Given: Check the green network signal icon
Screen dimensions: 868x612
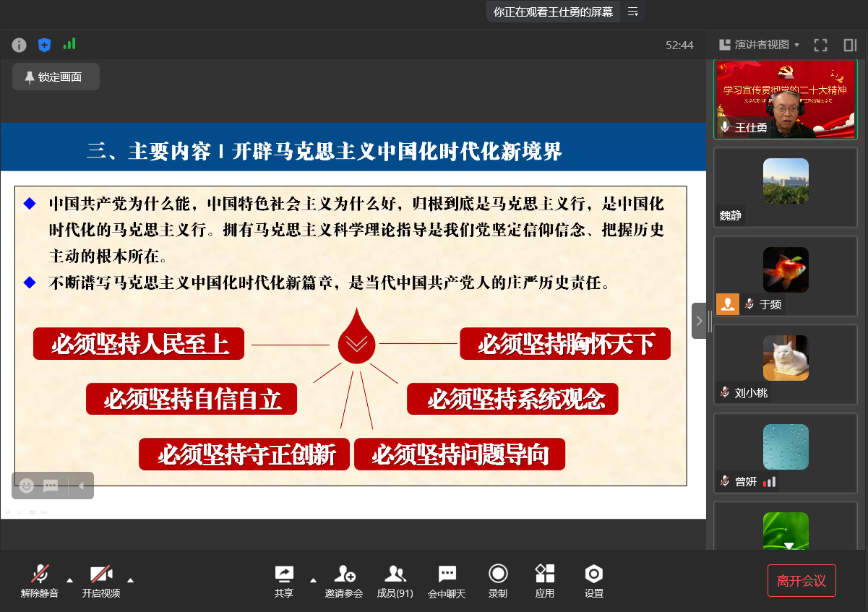Looking at the screenshot, I should coord(69,44).
